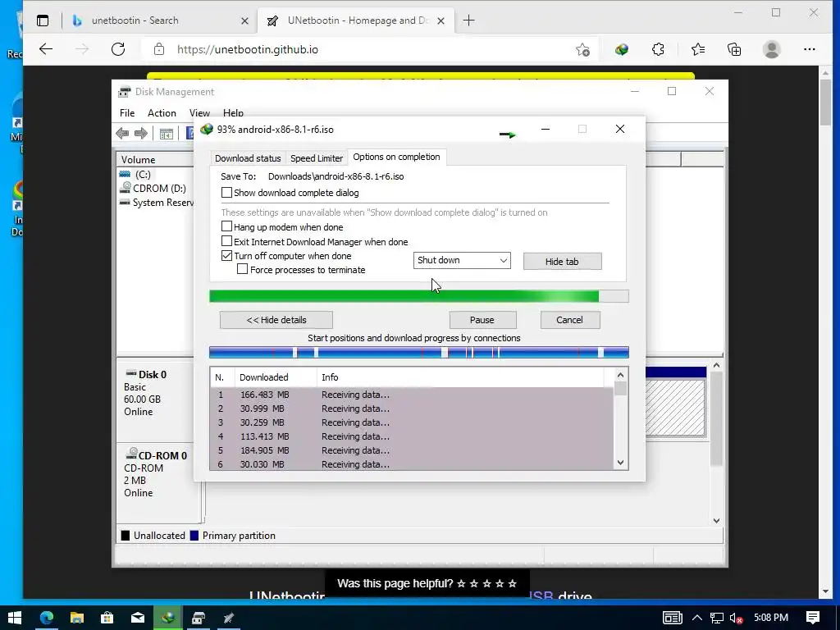Uncheck Turn off computer when done
The width and height of the screenshot is (840, 630).
(x=226, y=256)
